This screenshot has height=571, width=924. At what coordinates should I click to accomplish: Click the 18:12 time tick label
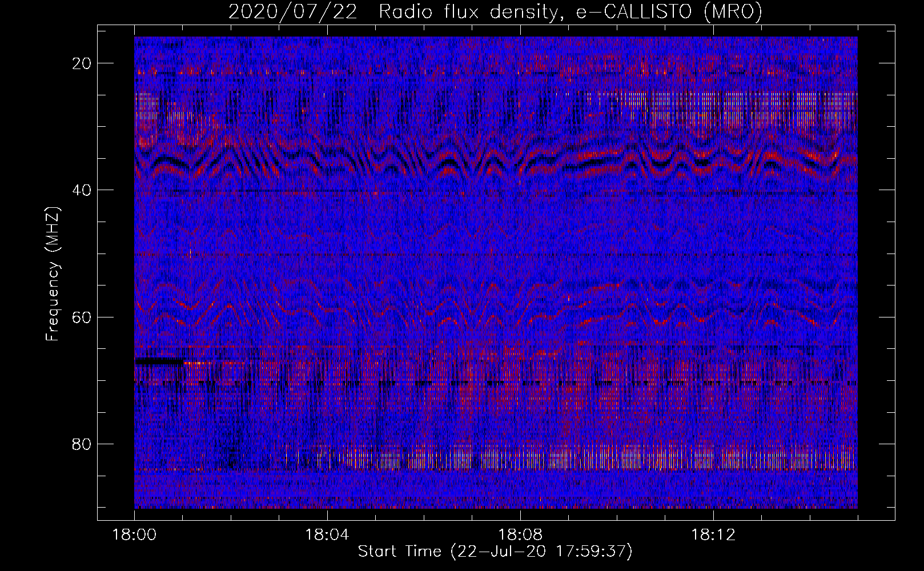click(x=713, y=535)
